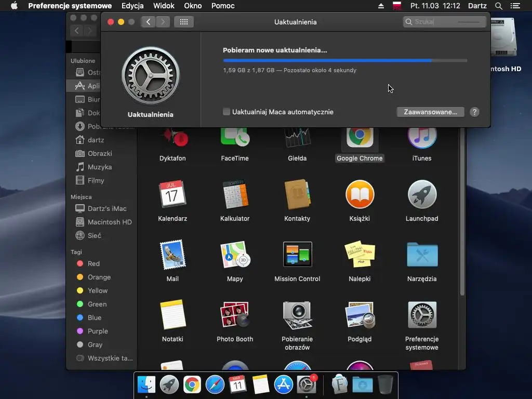Open the Podgląd app icon
This screenshot has width=532, height=399.
click(360, 314)
